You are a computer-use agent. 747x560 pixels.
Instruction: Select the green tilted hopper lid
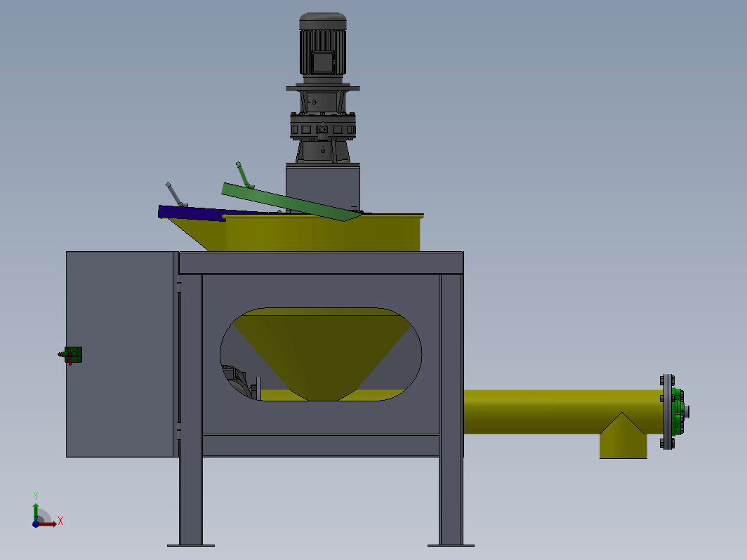pyautogui.click(x=291, y=202)
